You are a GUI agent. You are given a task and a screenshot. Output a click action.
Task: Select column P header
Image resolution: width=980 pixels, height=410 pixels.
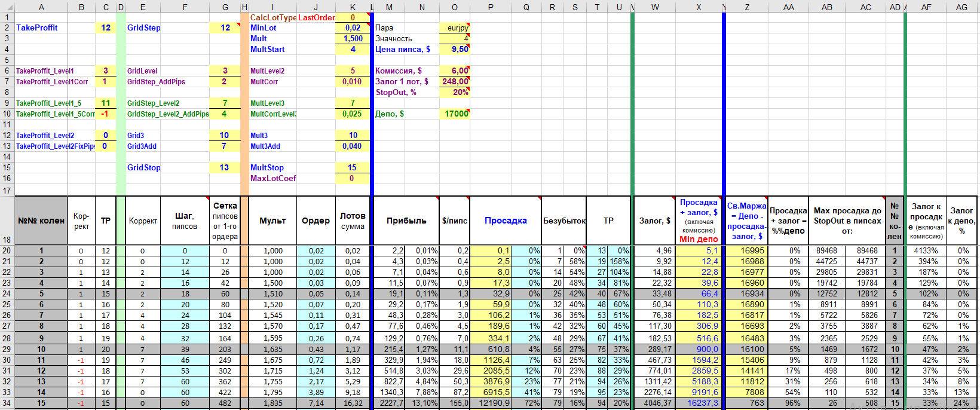pos(491,7)
